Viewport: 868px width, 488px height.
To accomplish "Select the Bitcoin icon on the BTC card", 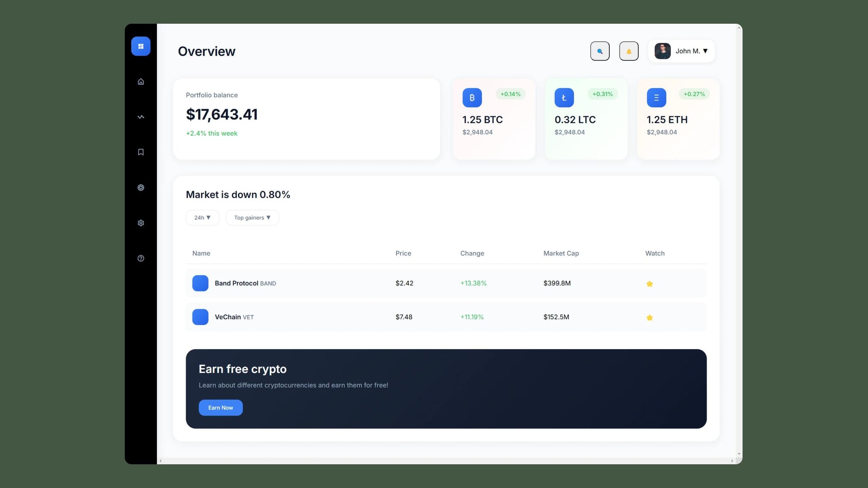I will coord(472,97).
